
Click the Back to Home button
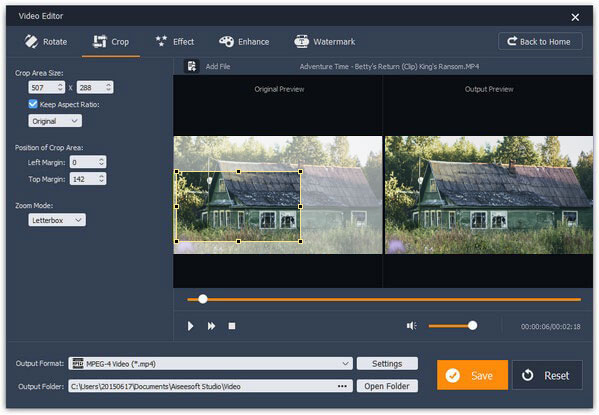tap(540, 41)
